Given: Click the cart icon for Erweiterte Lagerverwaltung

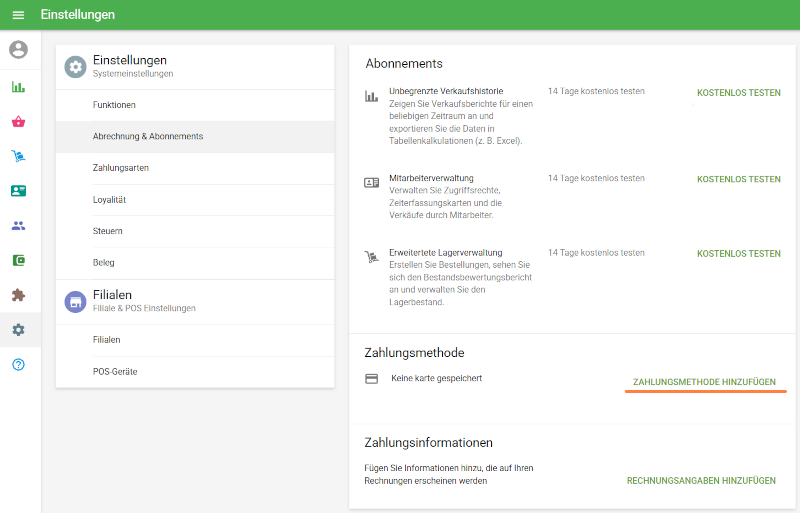Looking at the screenshot, I should pos(371,257).
